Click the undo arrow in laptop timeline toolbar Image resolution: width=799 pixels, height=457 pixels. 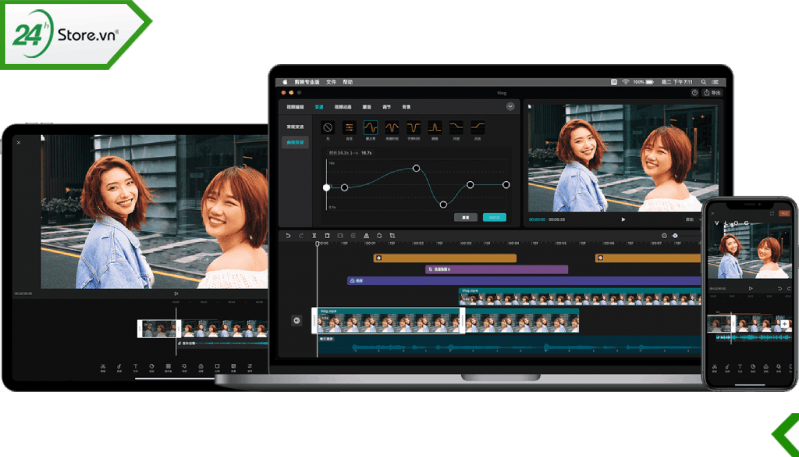(288, 235)
